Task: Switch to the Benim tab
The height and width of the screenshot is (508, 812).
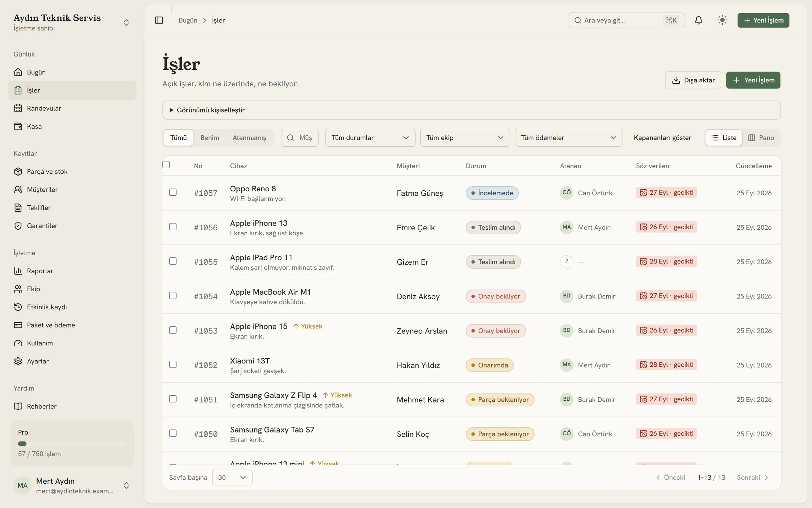Action: pyautogui.click(x=209, y=138)
